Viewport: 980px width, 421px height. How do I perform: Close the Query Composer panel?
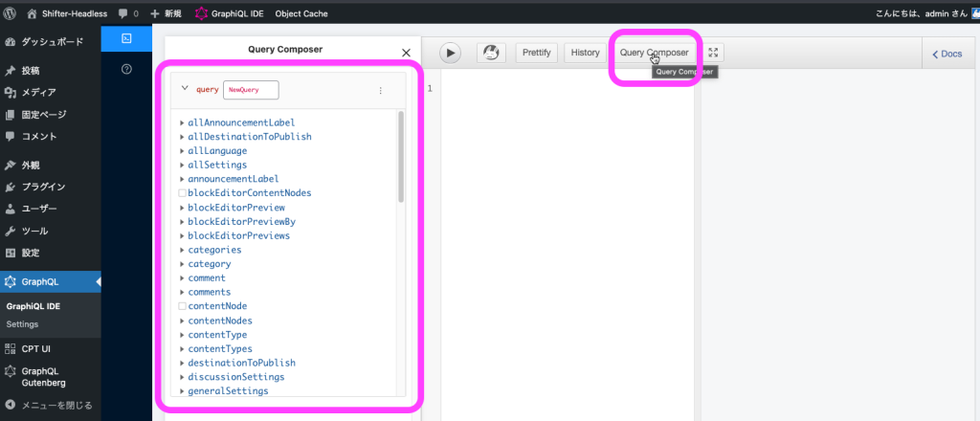pos(406,53)
